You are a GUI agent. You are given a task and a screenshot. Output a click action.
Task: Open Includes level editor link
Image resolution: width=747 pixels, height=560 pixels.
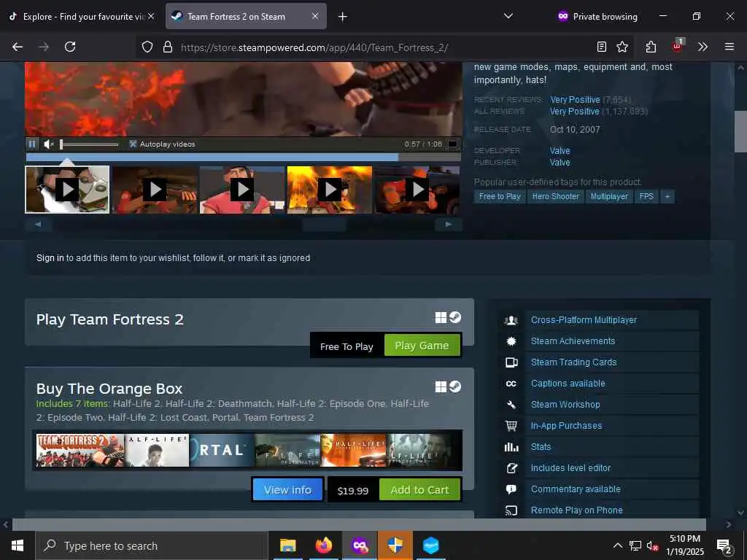(x=570, y=468)
